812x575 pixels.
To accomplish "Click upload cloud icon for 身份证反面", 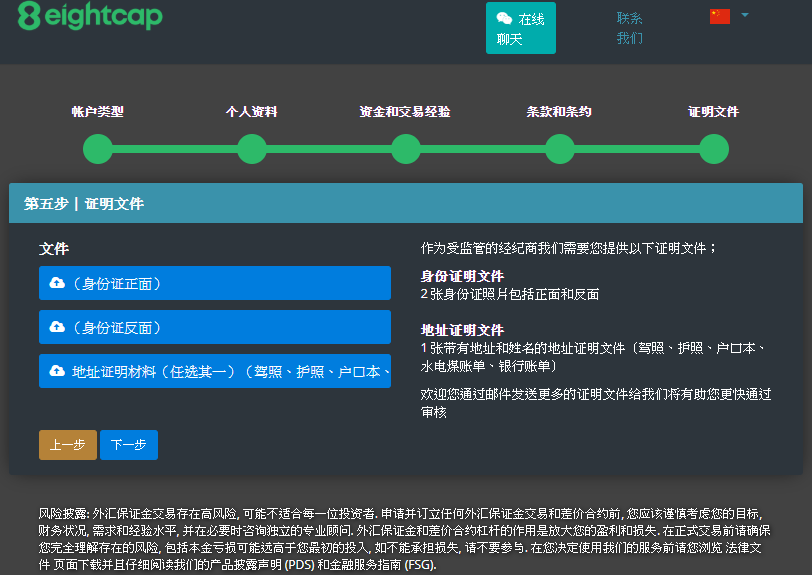I will pyautogui.click(x=57, y=328).
